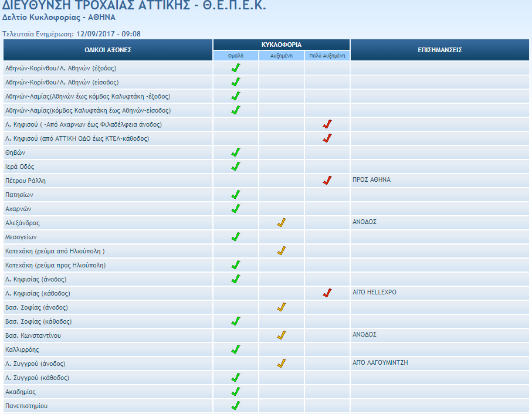Click the Αυξημένη column header
Screen dimensions: 532x414
[x=282, y=56]
